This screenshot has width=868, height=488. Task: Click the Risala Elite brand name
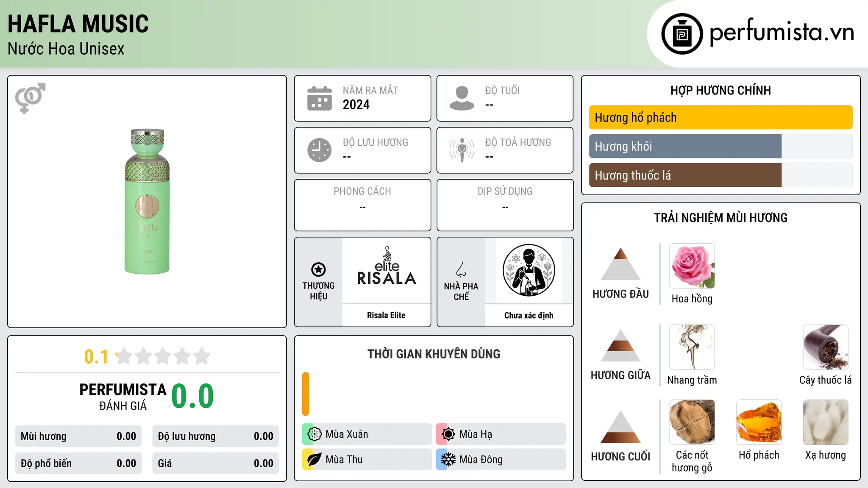point(386,315)
